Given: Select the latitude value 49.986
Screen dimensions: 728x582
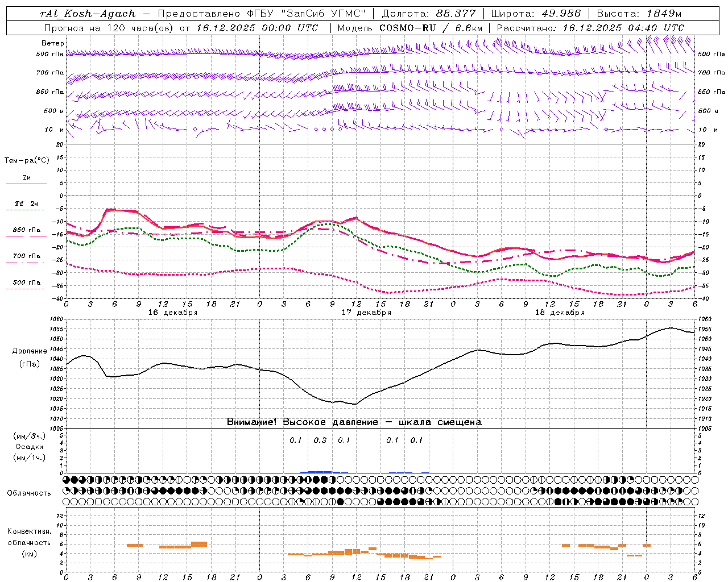Looking at the screenshot, I should [x=561, y=14].
